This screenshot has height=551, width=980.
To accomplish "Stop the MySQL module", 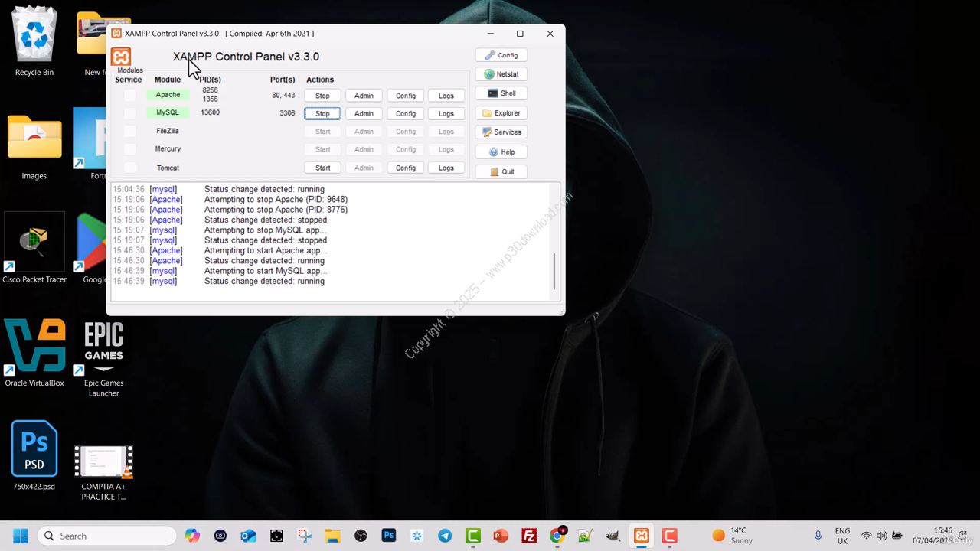I will click(322, 113).
